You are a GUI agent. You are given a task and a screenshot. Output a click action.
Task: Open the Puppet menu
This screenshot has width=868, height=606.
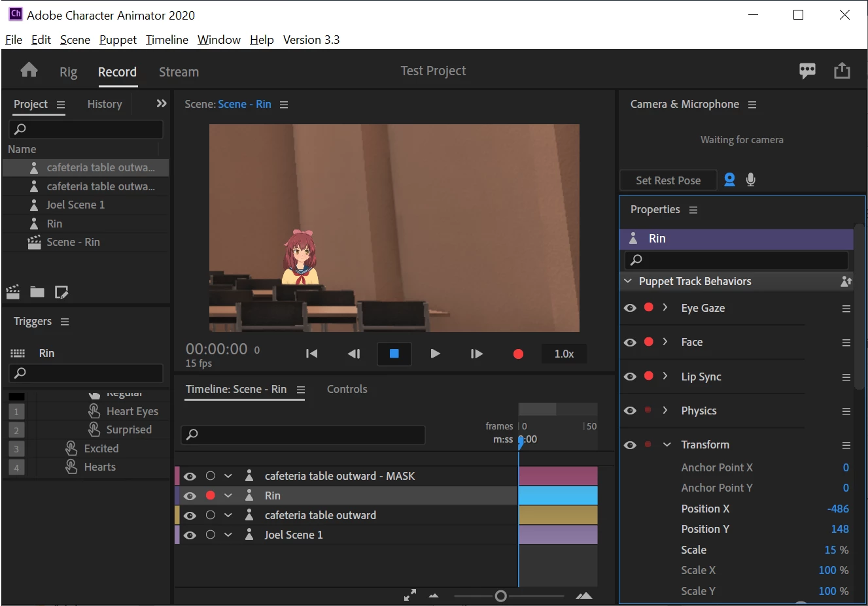pos(118,40)
